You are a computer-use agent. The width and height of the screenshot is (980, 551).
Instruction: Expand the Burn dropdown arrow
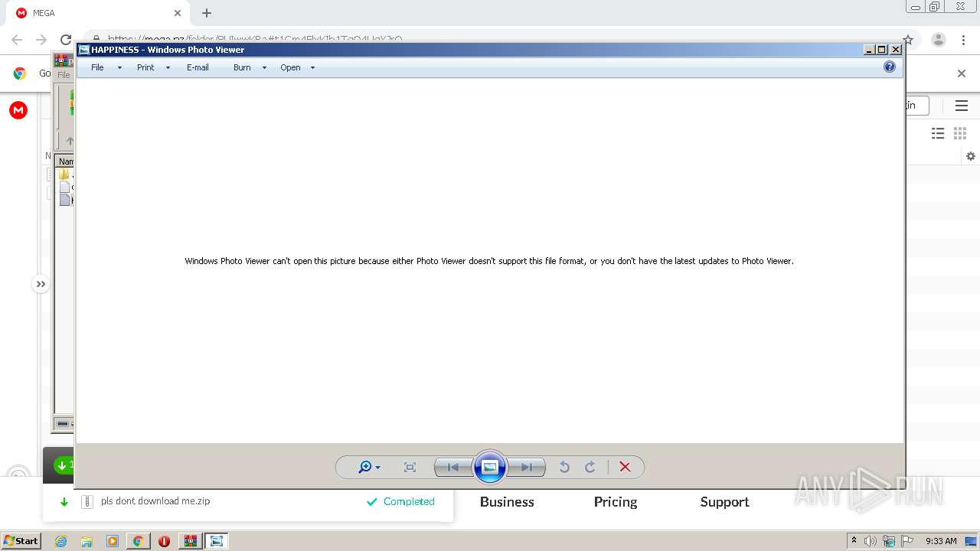point(264,67)
